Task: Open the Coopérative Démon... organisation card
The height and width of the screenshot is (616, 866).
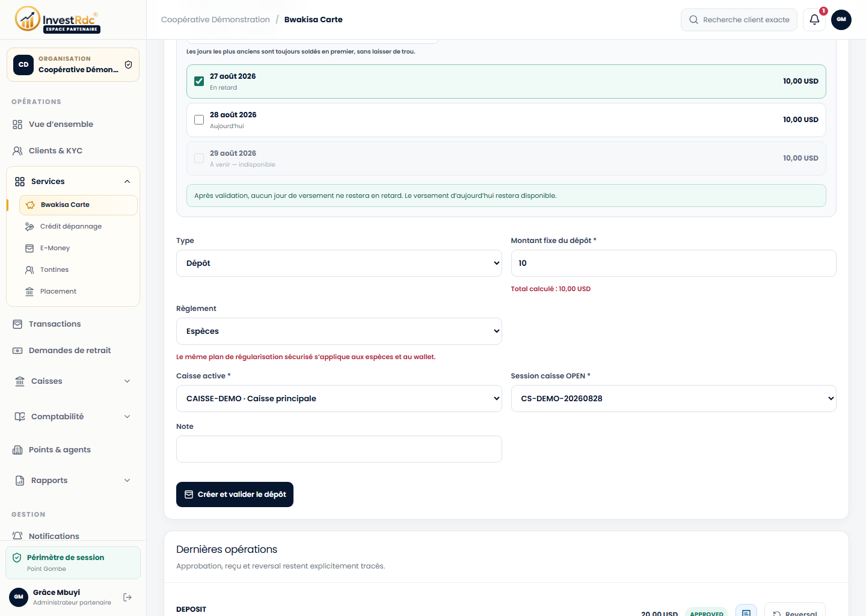Action: click(73, 64)
